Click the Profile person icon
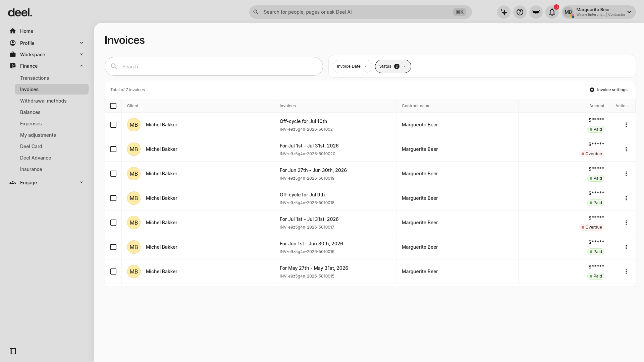This screenshot has height=362, width=644. pyautogui.click(x=13, y=43)
